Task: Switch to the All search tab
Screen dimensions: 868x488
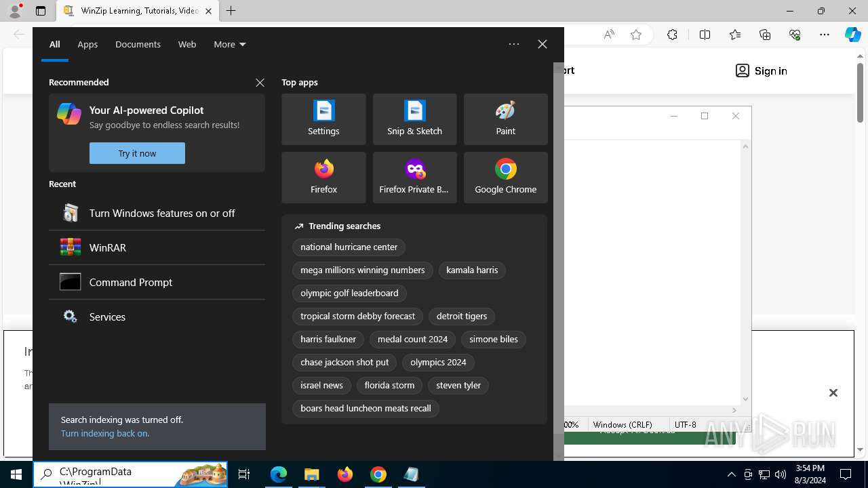Action: [55, 44]
